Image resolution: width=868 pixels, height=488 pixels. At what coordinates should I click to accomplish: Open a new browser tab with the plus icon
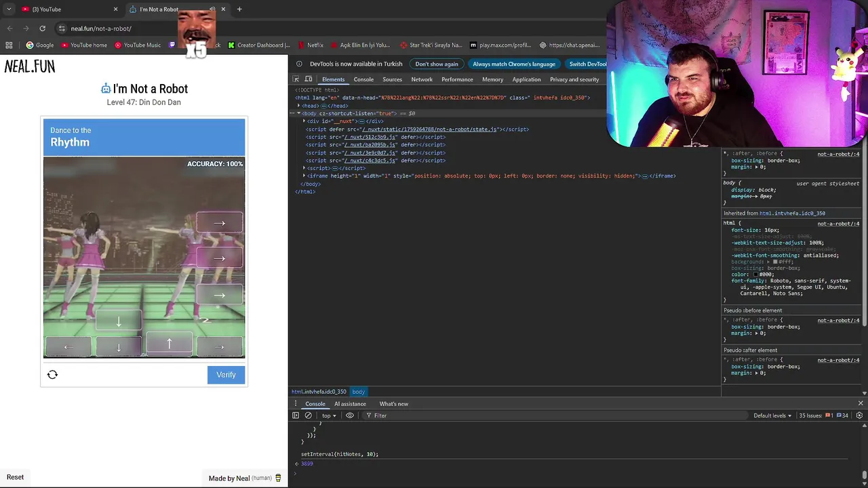[239, 9]
